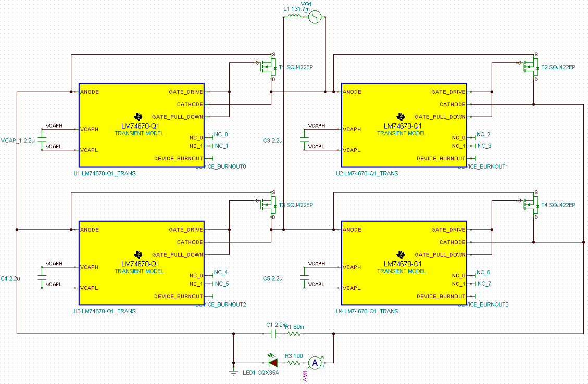Select the C5 2.2u capacitor symbol
The image size is (588, 384).
click(x=305, y=278)
